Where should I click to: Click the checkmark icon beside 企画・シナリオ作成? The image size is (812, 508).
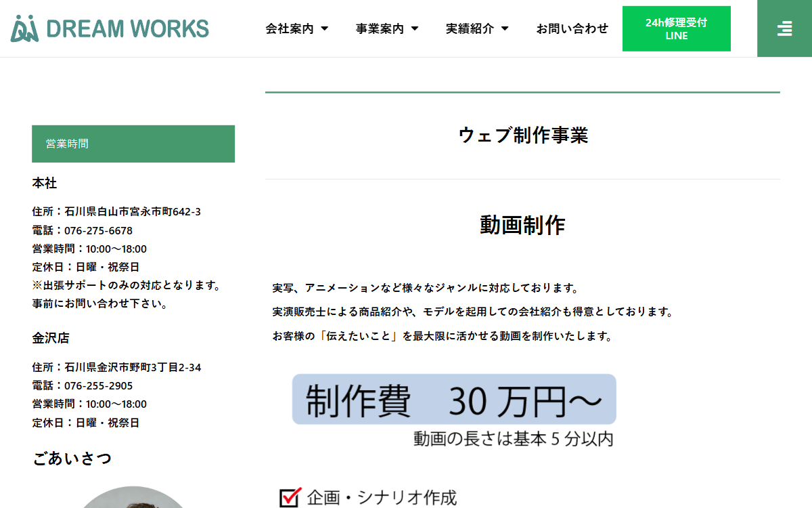(290, 497)
